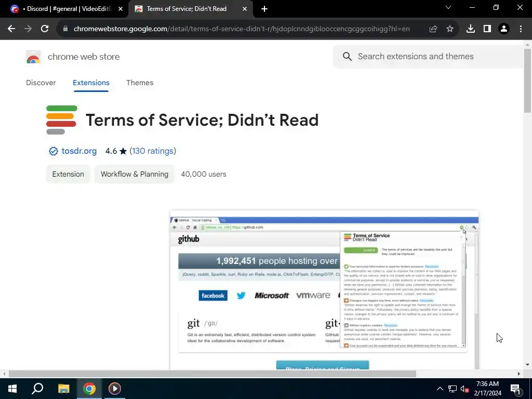Toggle the Chrome side panel icon
The height and width of the screenshot is (399, 532).
click(487, 29)
